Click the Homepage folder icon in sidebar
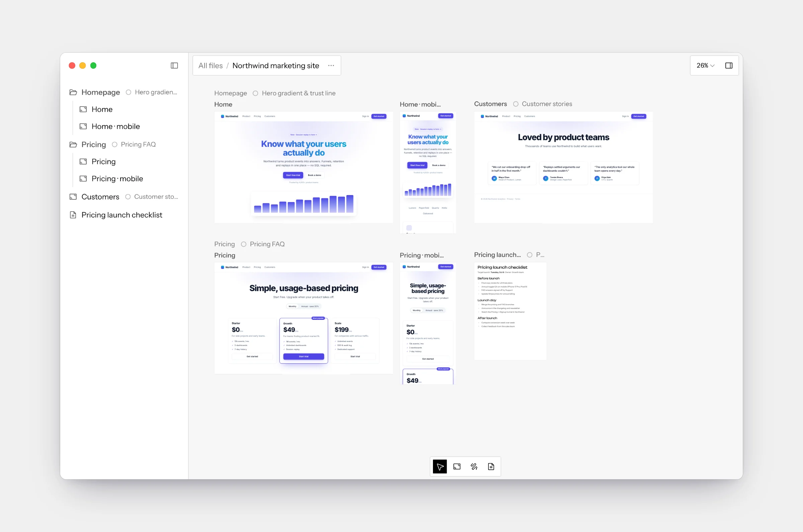 tap(73, 92)
